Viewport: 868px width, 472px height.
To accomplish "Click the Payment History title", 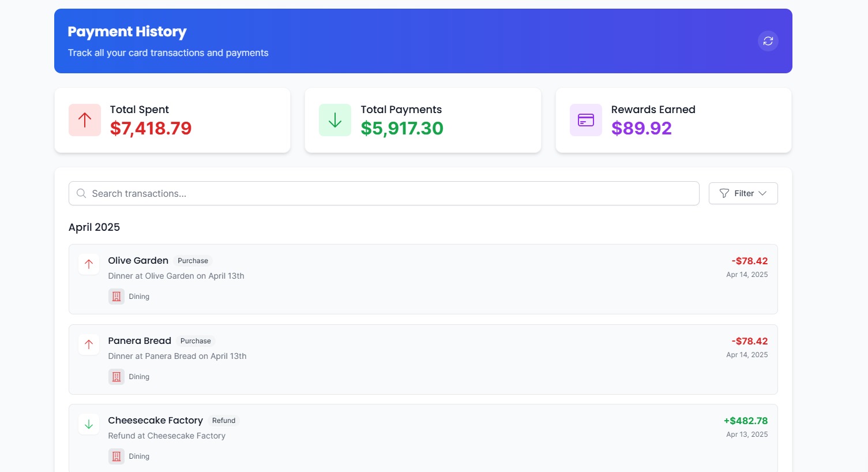I will 127,32.
